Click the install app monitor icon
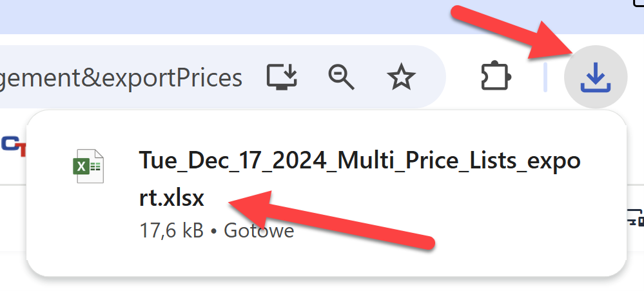Viewport: 644px width, 291px height. click(x=283, y=77)
